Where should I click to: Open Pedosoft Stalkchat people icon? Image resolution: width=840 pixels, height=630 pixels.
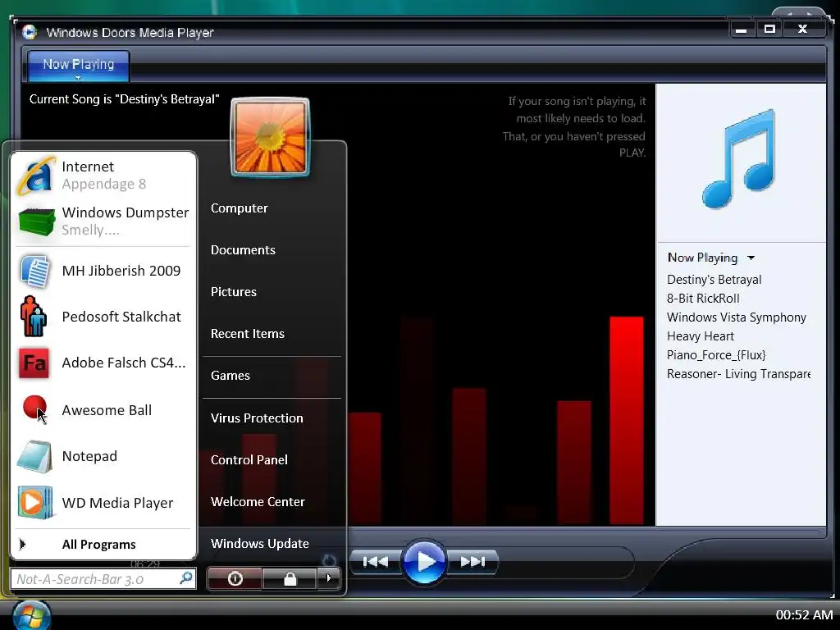tap(33, 317)
